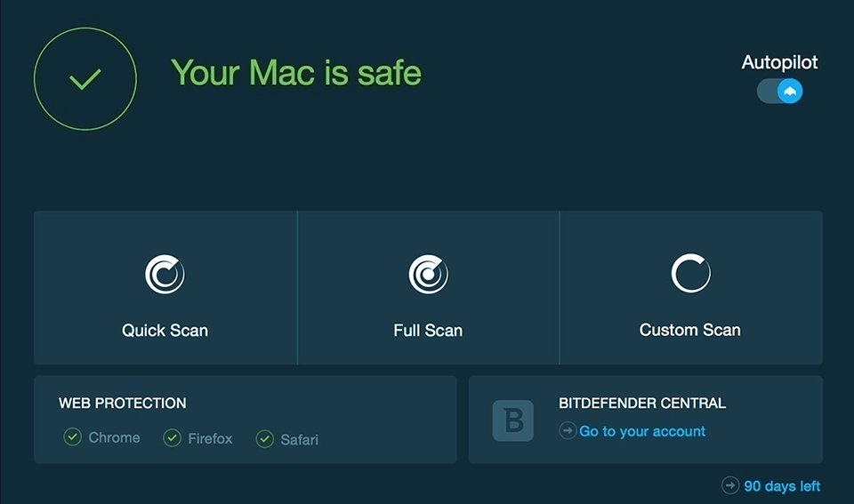The height and width of the screenshot is (504, 854).
Task: Click the WEB PROTECTION heading
Action: (123, 404)
